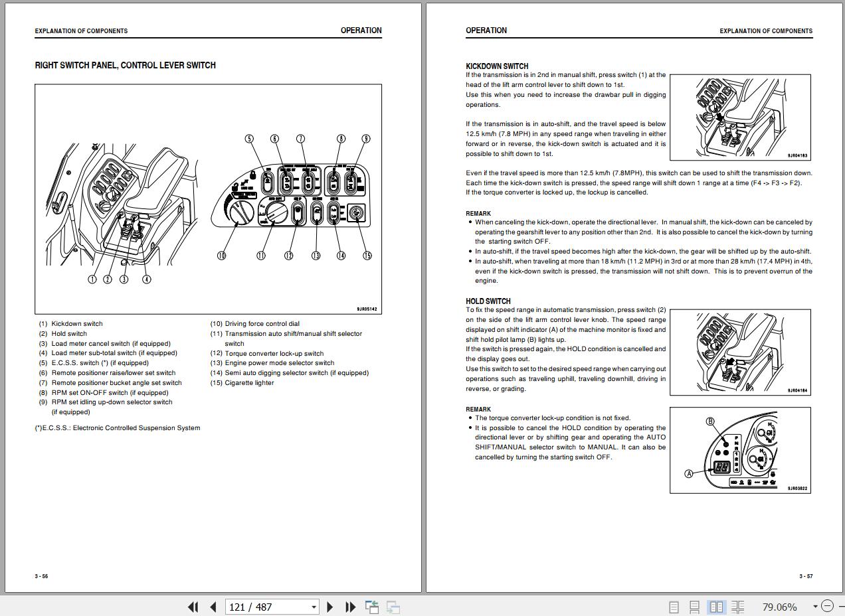Click the go to previous view icon
This screenshot has height=616, width=845.
coord(372,607)
